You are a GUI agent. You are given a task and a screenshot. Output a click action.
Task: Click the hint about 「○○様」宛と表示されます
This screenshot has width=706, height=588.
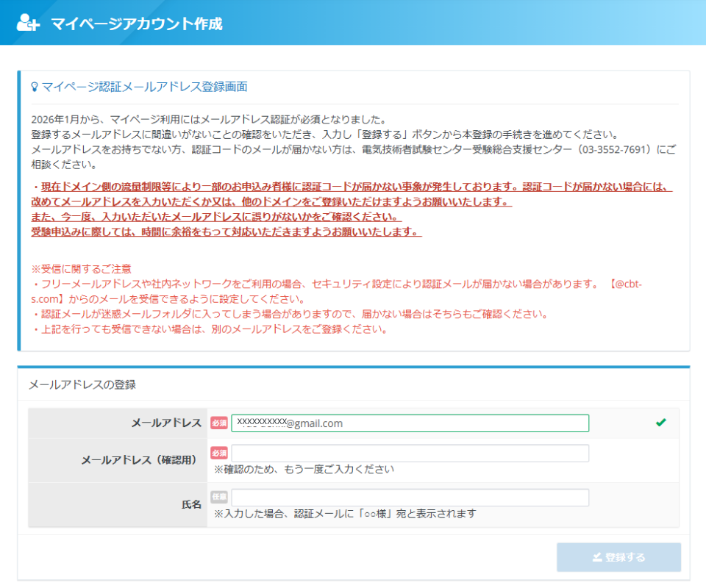(x=346, y=513)
